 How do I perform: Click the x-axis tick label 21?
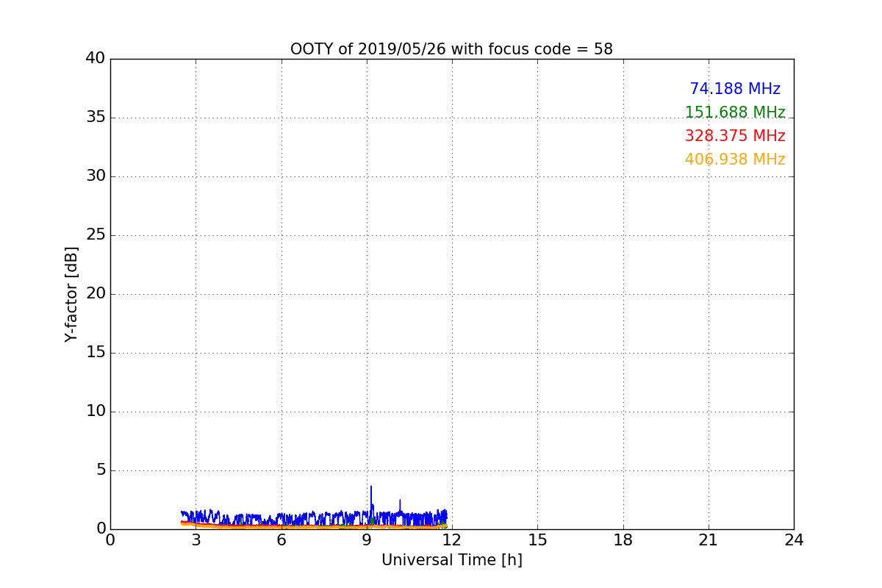[709, 540]
